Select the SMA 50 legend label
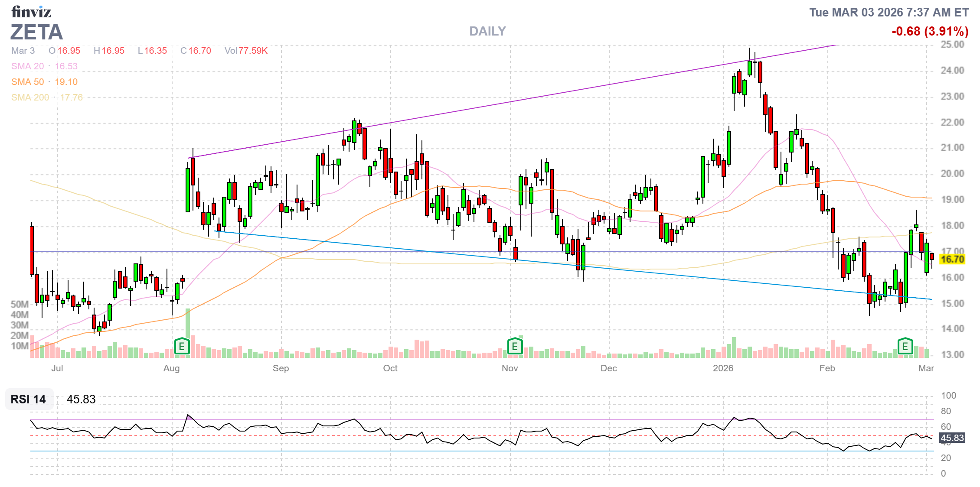This screenshot has width=980, height=487. coord(27,82)
